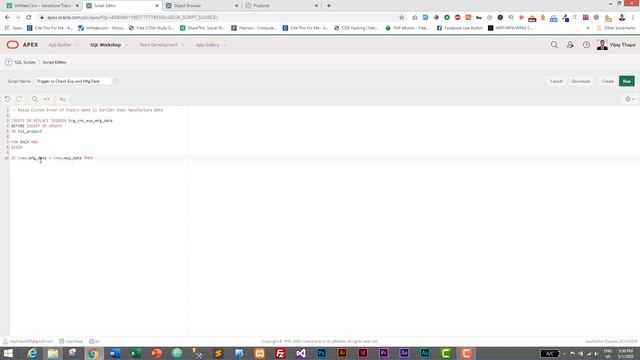Open the SQL Workshop menu
Image resolution: width=640 pixels, height=360 pixels.
pyautogui.click(x=105, y=45)
